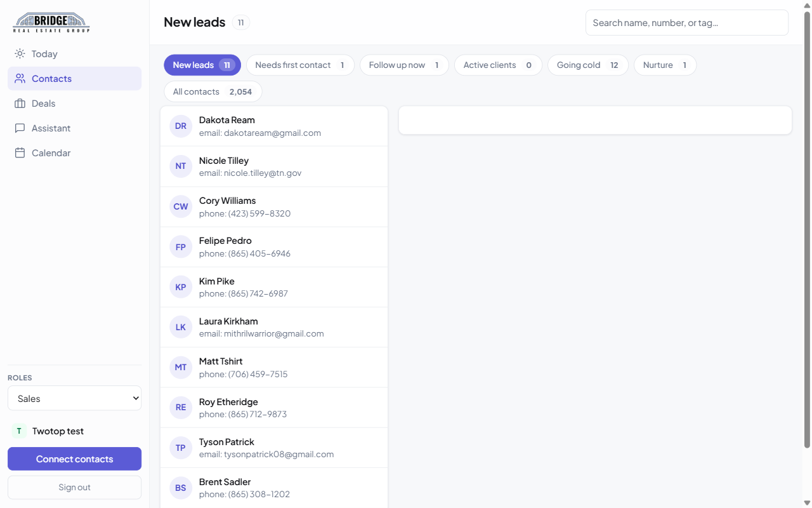Viewport: 812px width, 508px height.
Task: Click the MT avatar for Matt Tshirt
Action: tap(181, 367)
